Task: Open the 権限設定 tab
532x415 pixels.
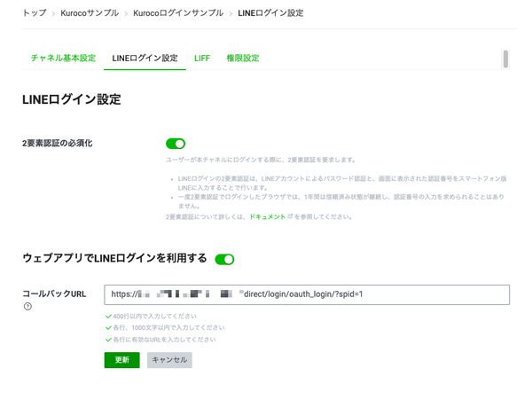Action: pos(243,58)
